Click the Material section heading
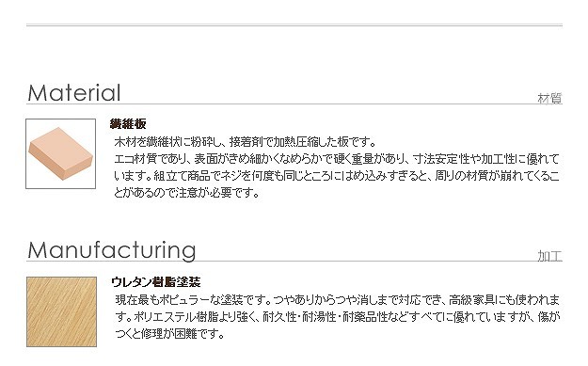Viewport: 588px width, 366px height. tap(74, 93)
